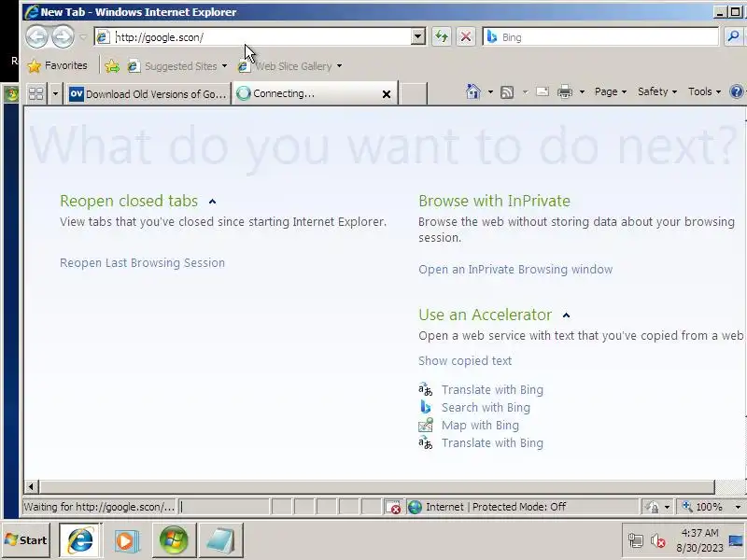Image resolution: width=747 pixels, height=560 pixels.
Task: Click the Read Mail envelope icon
Action: [x=543, y=91]
